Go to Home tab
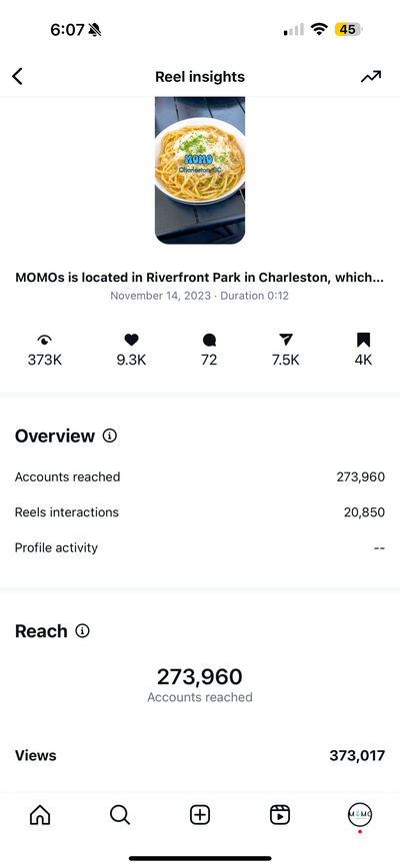The height and width of the screenshot is (868, 400). click(40, 814)
